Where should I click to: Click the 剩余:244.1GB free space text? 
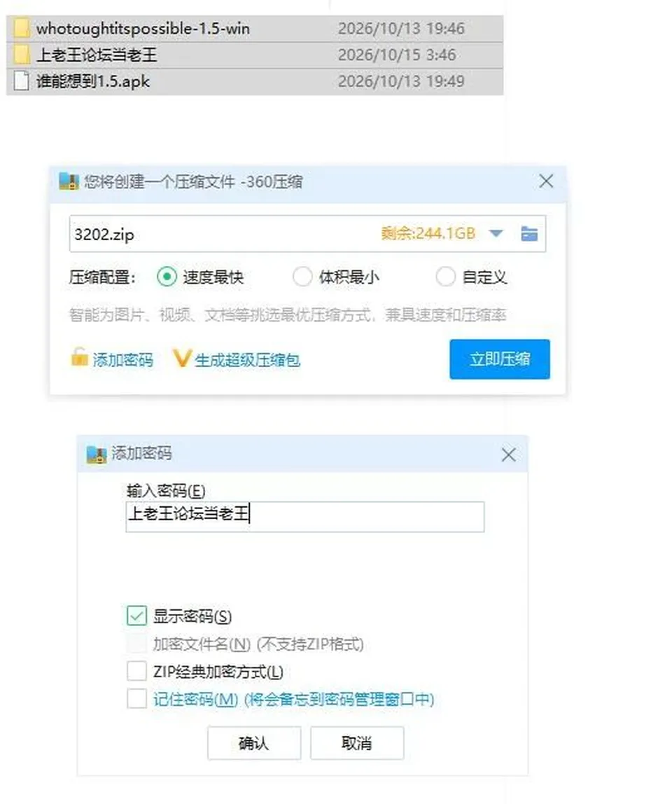pos(428,234)
